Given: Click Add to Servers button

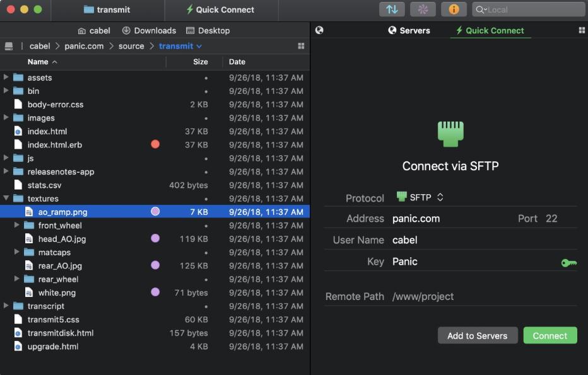Looking at the screenshot, I should (477, 335).
